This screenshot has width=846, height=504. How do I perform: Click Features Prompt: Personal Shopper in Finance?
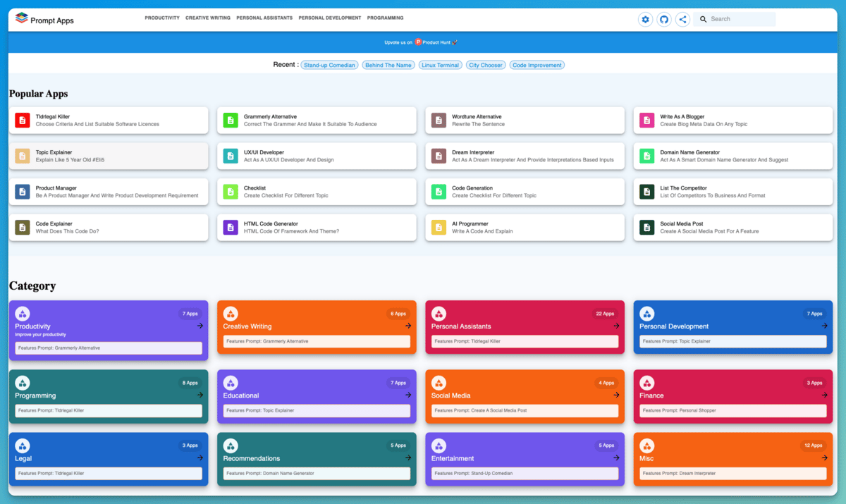[x=733, y=410]
